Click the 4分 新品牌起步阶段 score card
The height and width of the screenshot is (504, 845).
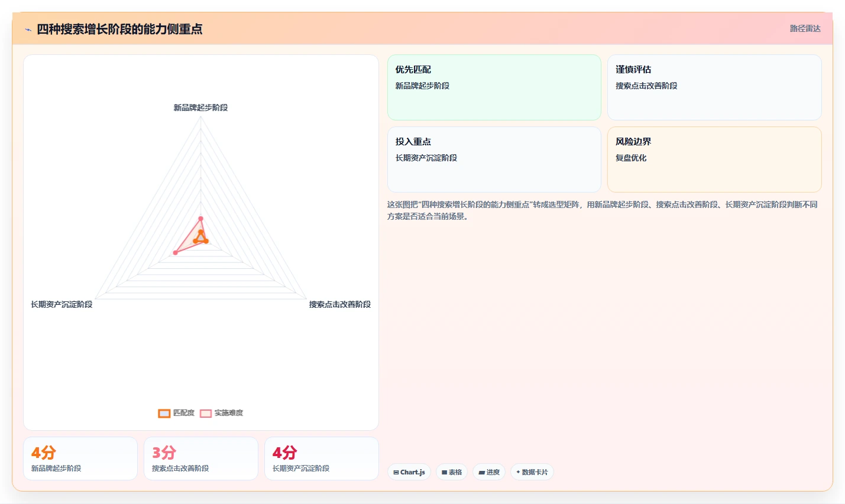tap(80, 459)
